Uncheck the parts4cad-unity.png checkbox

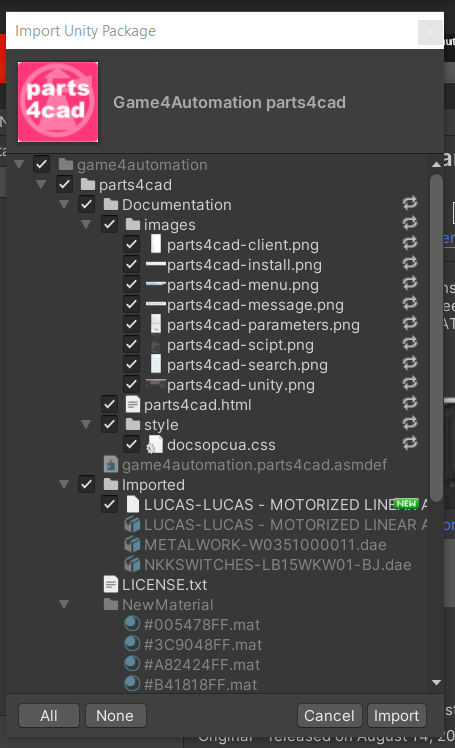click(131, 384)
